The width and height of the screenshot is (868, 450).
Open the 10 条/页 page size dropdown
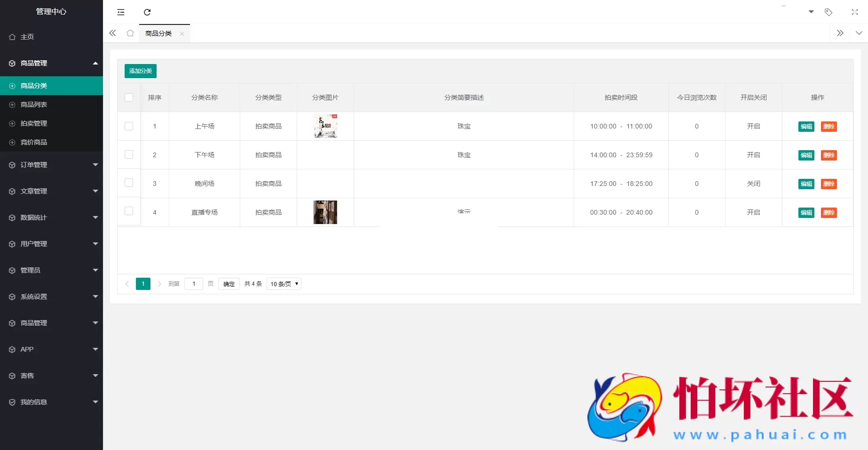(284, 284)
